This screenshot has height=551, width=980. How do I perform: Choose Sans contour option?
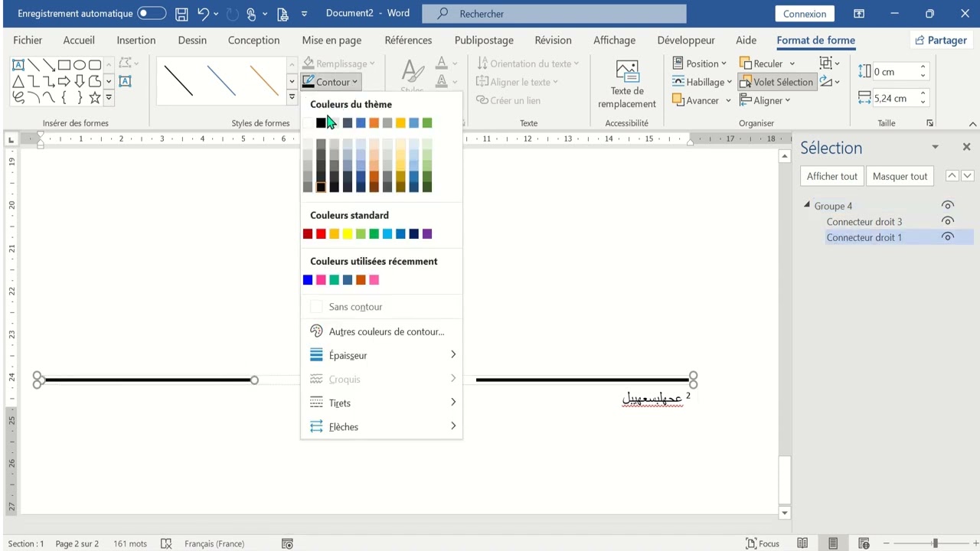click(381, 307)
